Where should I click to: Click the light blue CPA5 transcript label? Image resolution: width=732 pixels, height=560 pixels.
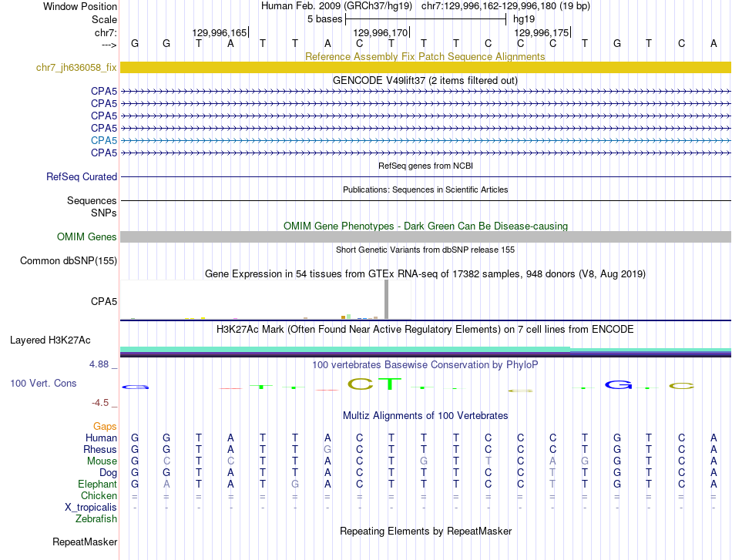coord(104,140)
